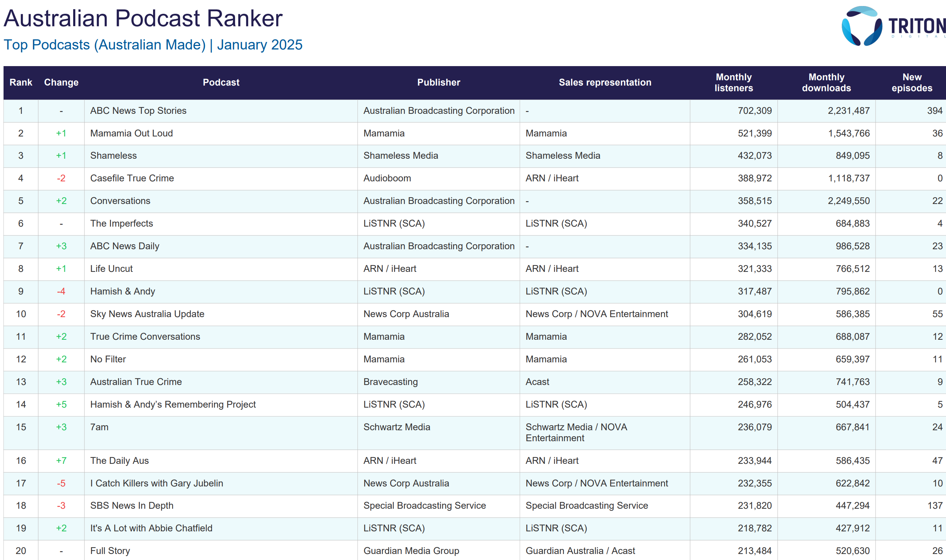This screenshot has height=560, width=946.
Task: Click the New episodes column header
Action: pos(912,82)
